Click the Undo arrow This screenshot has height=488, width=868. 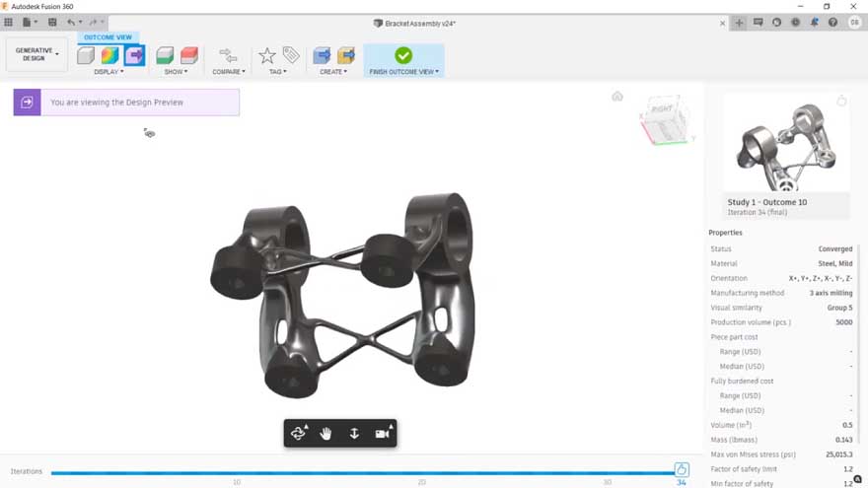point(71,22)
